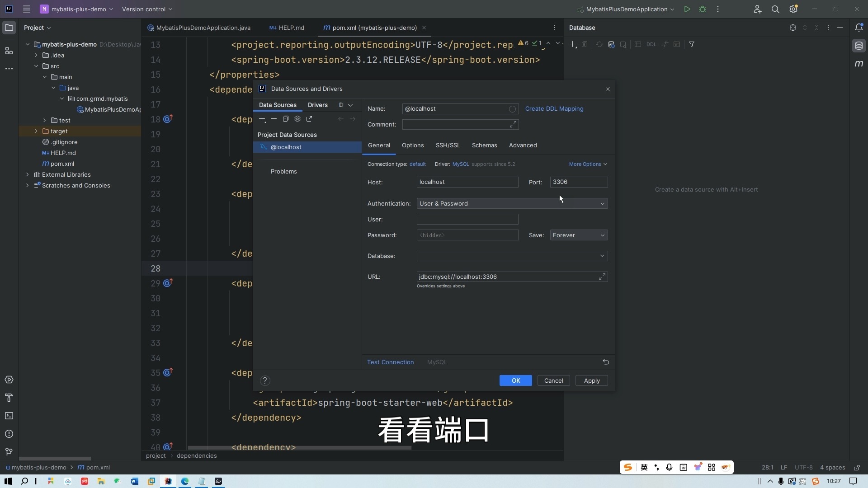This screenshot has width=868, height=488.
Task: Open Version control dropdown
Action: point(147,9)
